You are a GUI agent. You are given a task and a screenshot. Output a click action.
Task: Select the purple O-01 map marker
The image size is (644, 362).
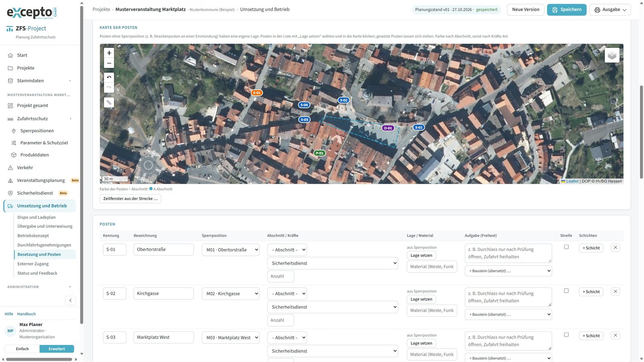tap(388, 128)
